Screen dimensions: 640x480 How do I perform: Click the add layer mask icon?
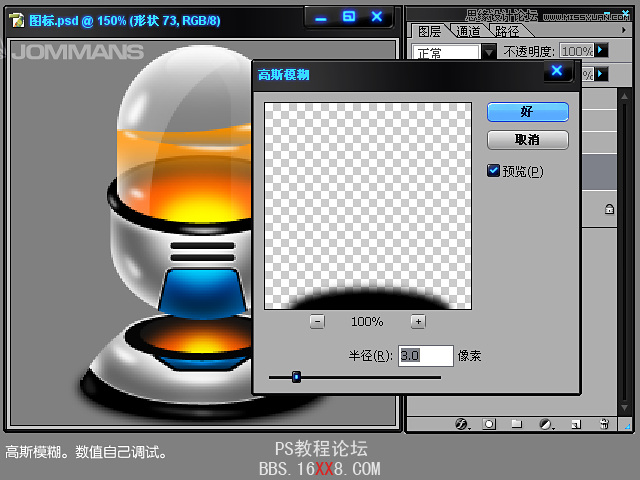click(x=489, y=424)
